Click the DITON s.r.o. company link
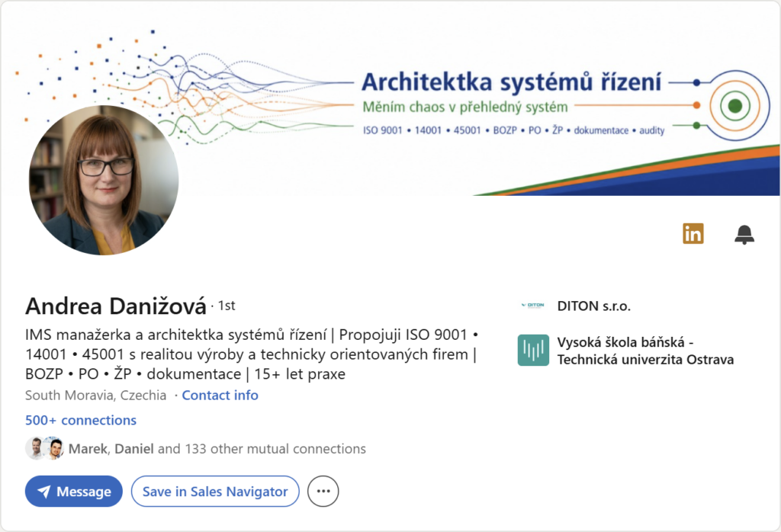Screen dimensions: 781x532 593,306
